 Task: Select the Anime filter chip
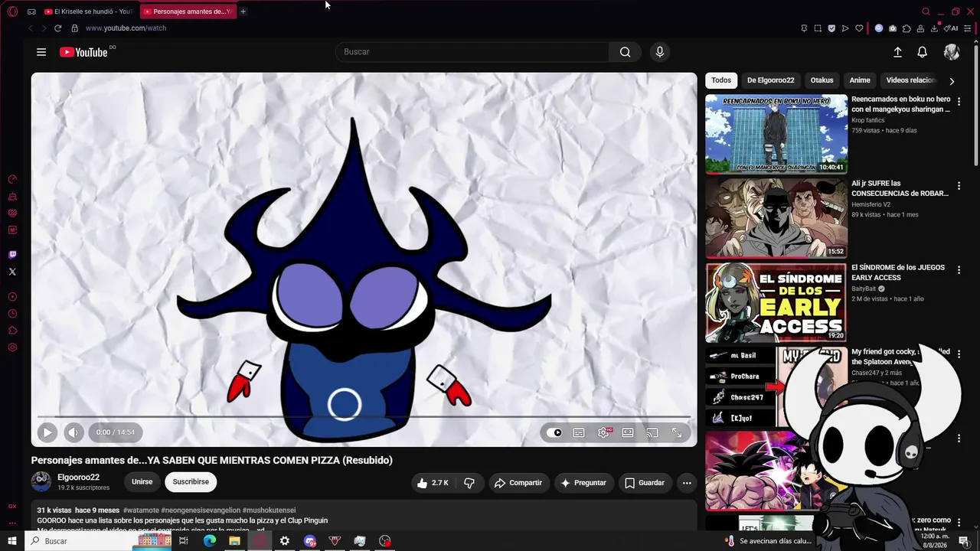click(860, 80)
